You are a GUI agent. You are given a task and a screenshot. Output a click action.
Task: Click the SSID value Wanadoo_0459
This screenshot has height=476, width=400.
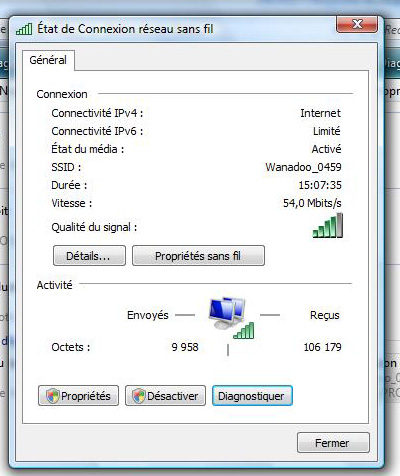pyautogui.click(x=303, y=167)
